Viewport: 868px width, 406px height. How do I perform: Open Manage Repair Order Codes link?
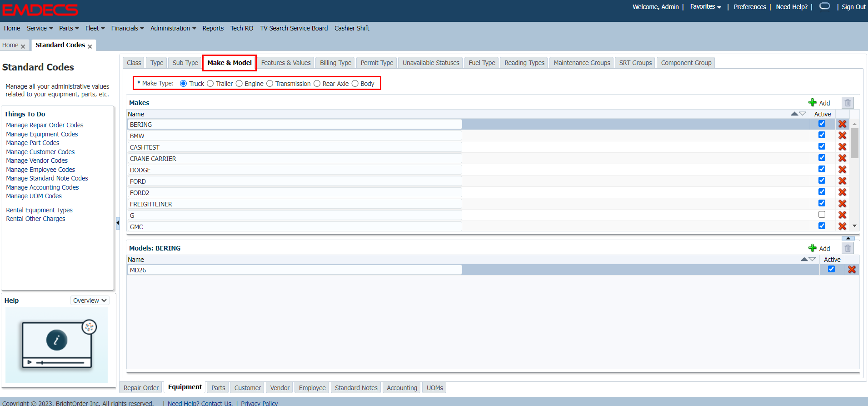(45, 125)
